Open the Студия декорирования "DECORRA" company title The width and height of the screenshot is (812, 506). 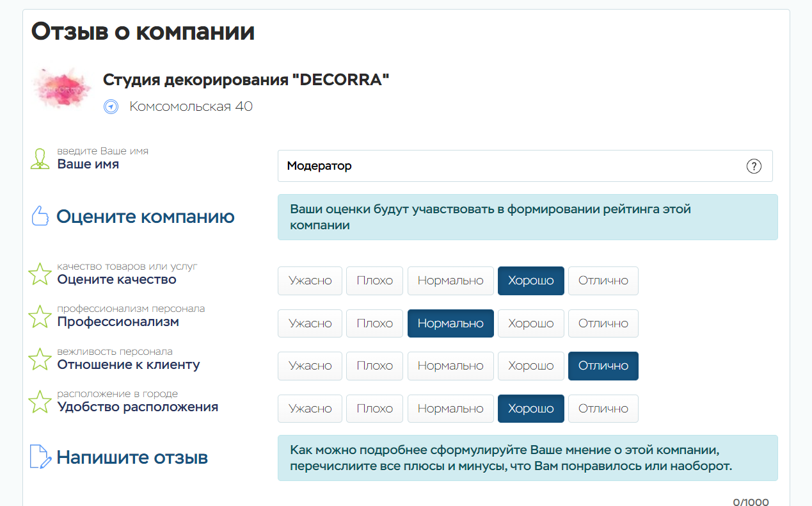click(246, 80)
